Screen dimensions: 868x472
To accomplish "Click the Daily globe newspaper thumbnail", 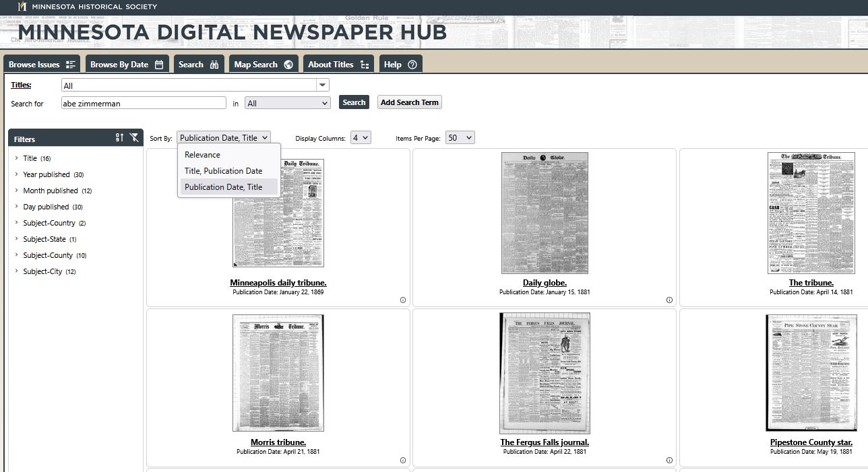I will pos(544,213).
